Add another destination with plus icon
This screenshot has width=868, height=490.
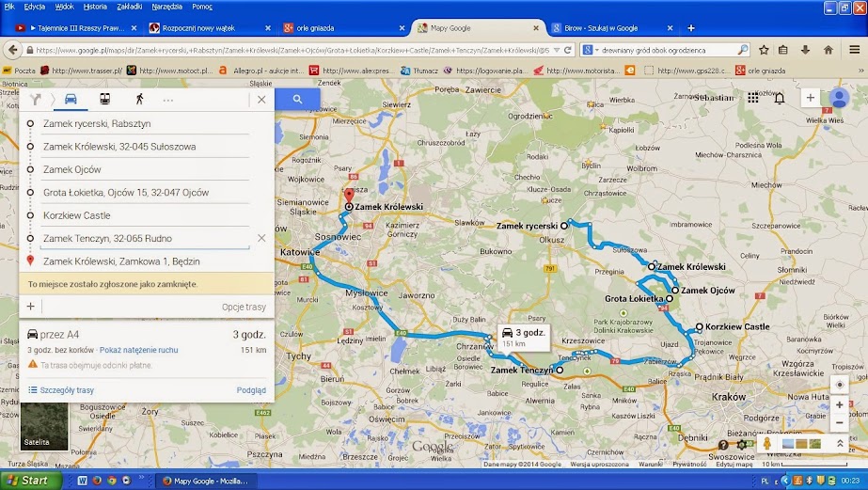coord(30,307)
